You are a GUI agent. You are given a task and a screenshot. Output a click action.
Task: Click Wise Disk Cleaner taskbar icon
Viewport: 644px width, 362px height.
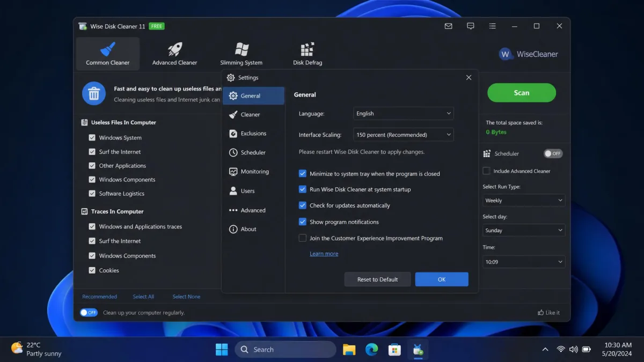pos(418,350)
